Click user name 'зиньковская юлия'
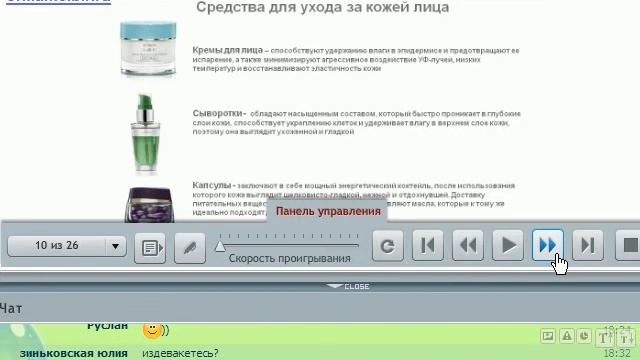The width and height of the screenshot is (640, 360). click(x=73, y=353)
